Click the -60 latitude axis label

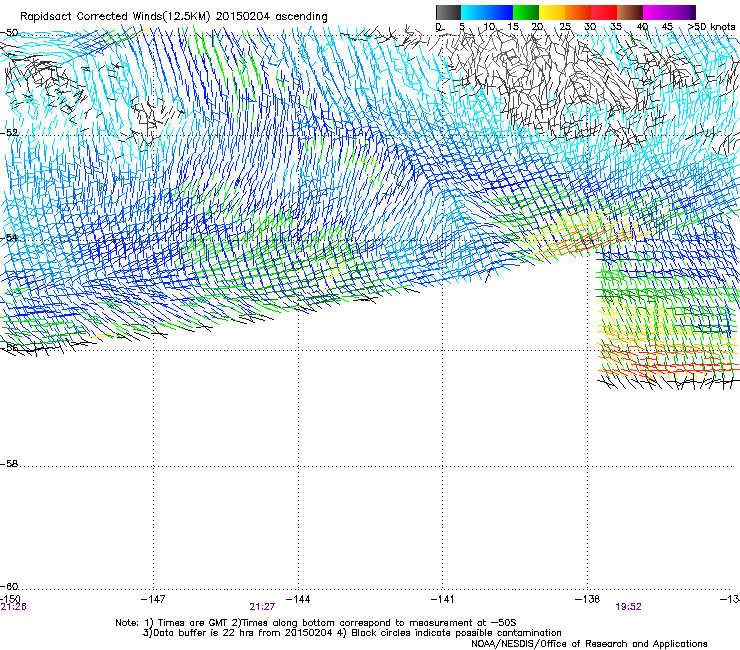coord(9,586)
